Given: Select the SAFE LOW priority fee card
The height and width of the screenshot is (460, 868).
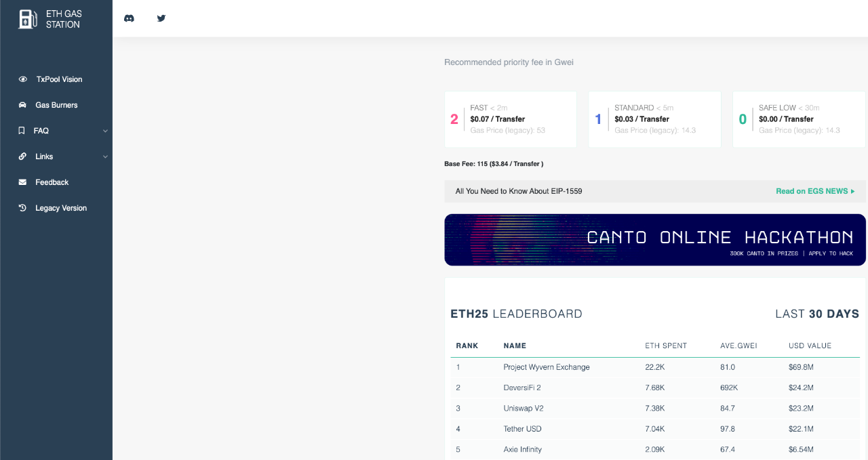Looking at the screenshot, I should [799, 119].
